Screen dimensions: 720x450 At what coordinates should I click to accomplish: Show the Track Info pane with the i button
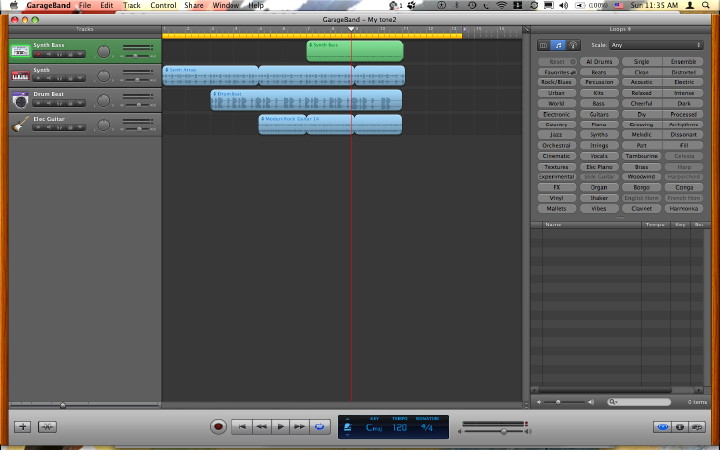tap(680, 427)
